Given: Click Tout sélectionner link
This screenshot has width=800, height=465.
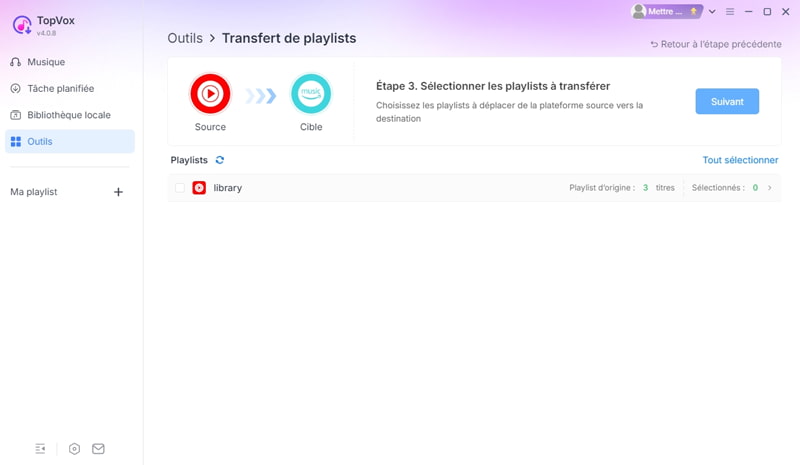Looking at the screenshot, I should coord(740,160).
